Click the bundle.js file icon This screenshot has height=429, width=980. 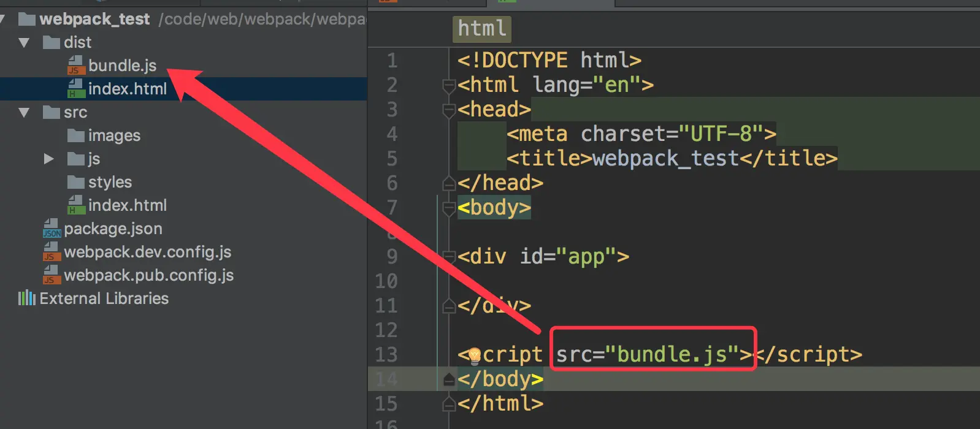point(76,65)
